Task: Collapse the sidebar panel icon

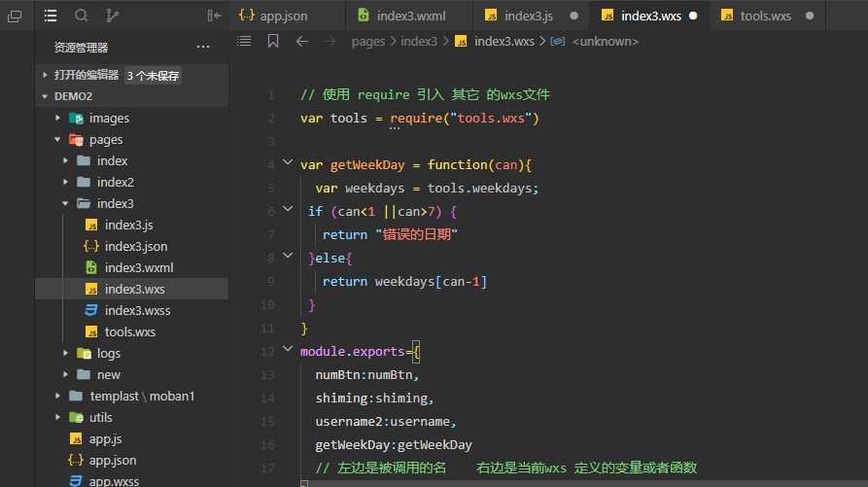Action: (214, 16)
